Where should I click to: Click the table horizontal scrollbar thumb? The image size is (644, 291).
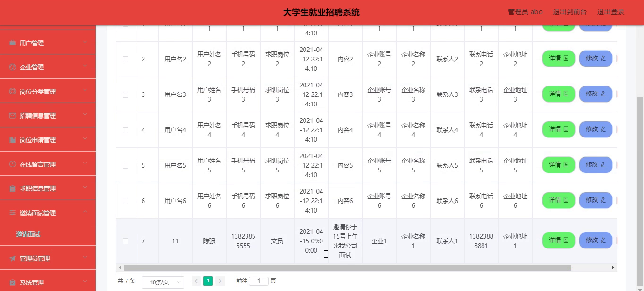(347, 268)
